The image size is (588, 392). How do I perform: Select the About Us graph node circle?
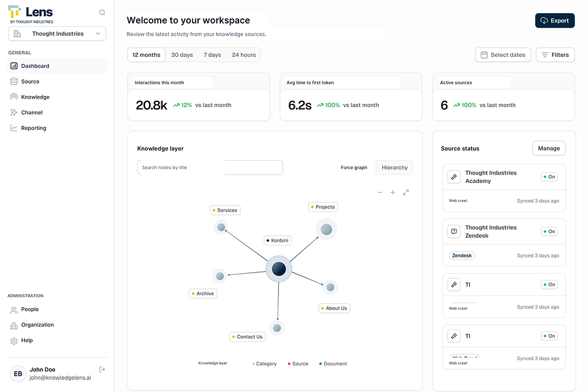tap(331, 287)
